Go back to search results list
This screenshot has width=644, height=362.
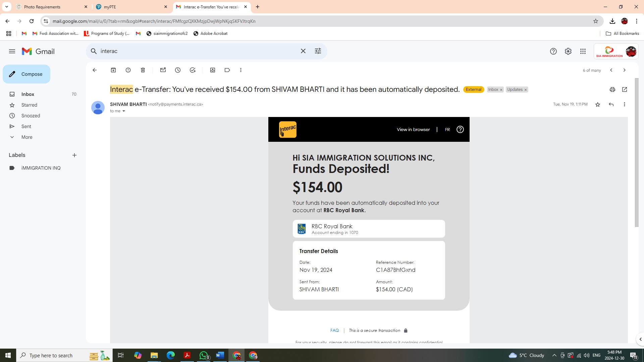click(x=95, y=70)
